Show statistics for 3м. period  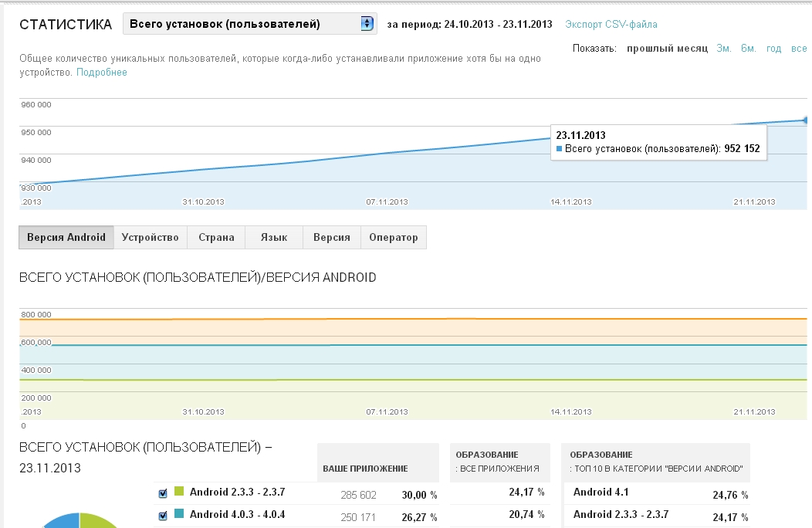tap(724, 48)
